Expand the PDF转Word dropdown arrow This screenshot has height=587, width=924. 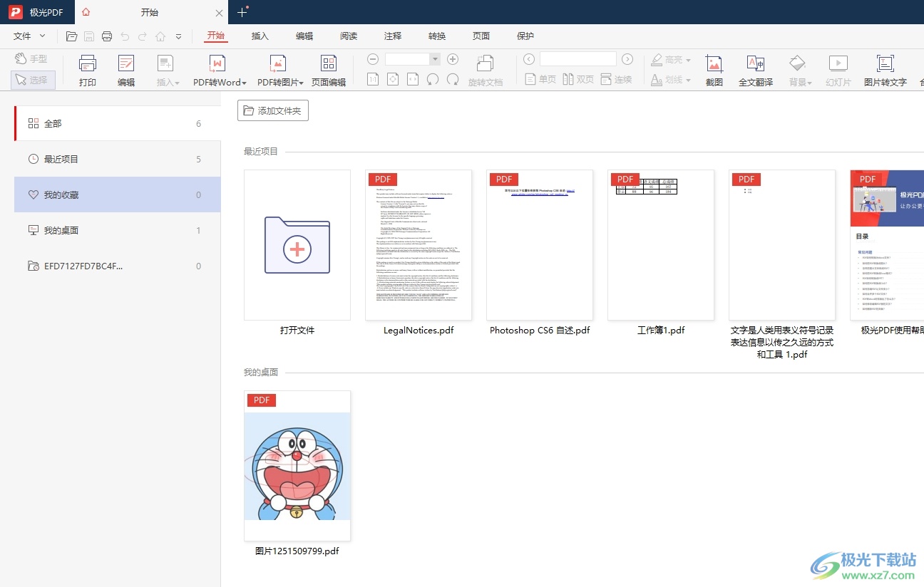coord(244,83)
